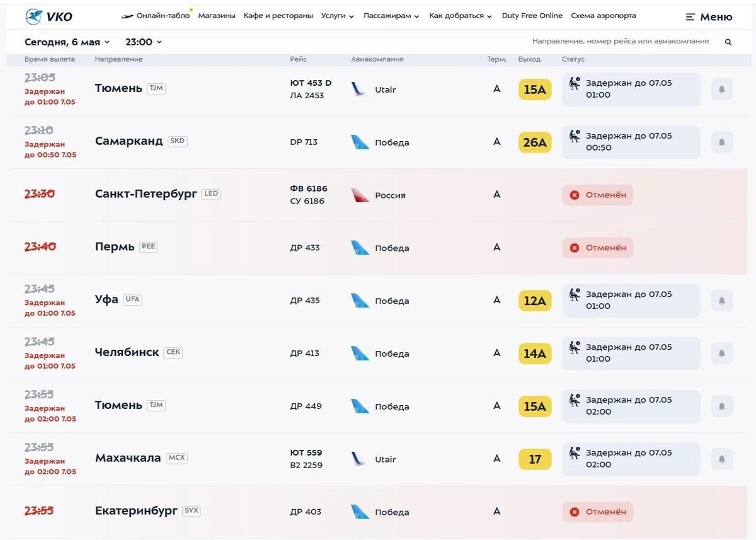Toggle bell notification for Ufa ДР 435 flight

pyautogui.click(x=722, y=301)
